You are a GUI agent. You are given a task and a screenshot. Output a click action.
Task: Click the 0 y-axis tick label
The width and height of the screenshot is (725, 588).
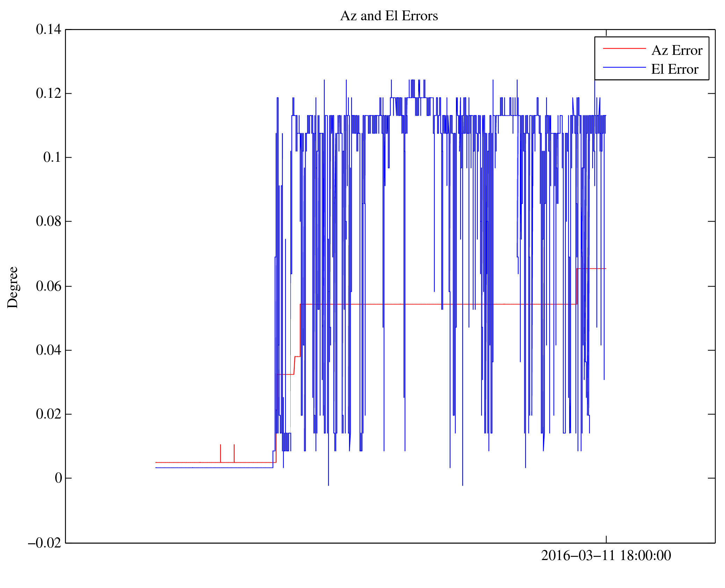[58, 478]
